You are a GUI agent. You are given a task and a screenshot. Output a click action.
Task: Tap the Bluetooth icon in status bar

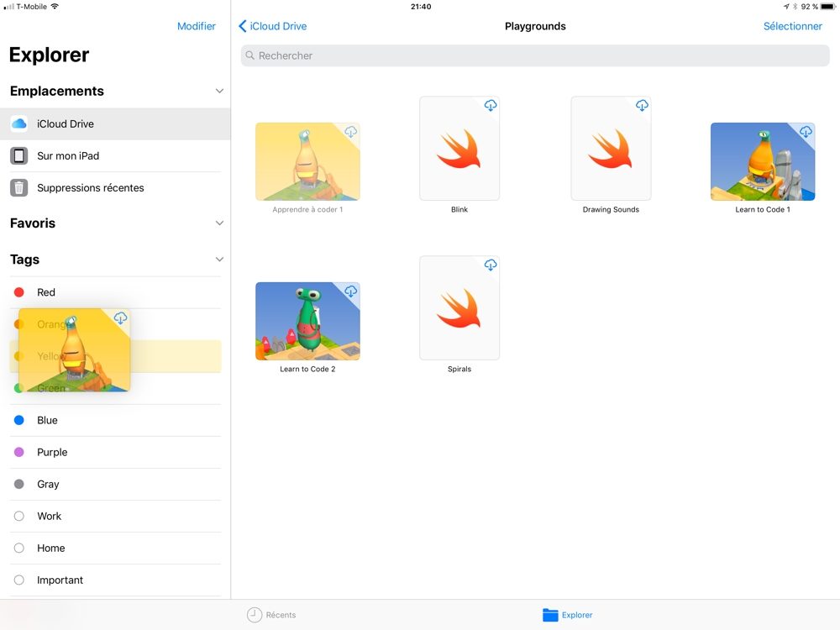click(795, 7)
